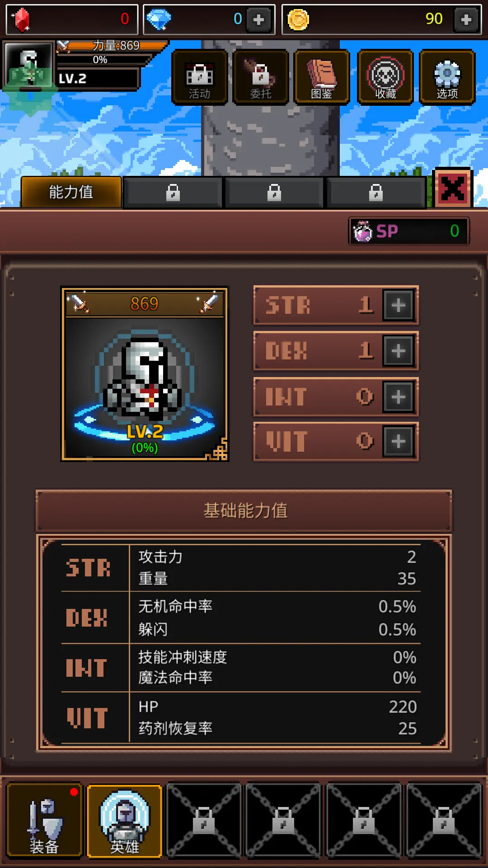Add blue diamonds with plus button
The width and height of the screenshot is (488, 868).
point(259,19)
